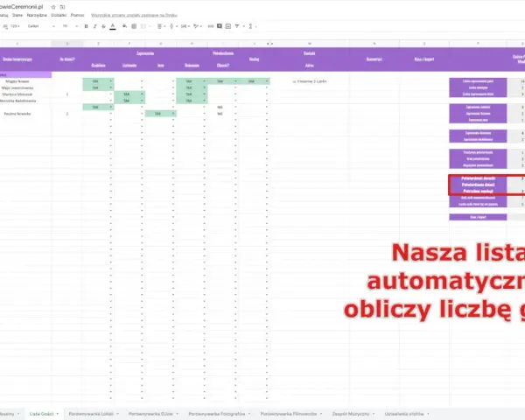Open the Dodatki menu

pyautogui.click(x=59, y=15)
